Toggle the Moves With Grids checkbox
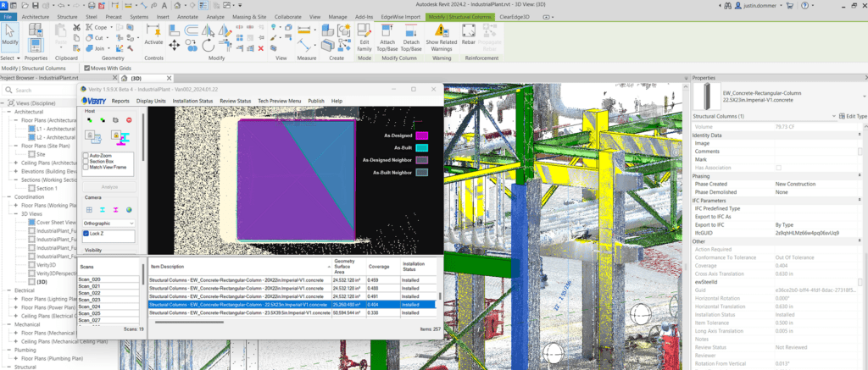The image size is (868, 370). [x=86, y=68]
